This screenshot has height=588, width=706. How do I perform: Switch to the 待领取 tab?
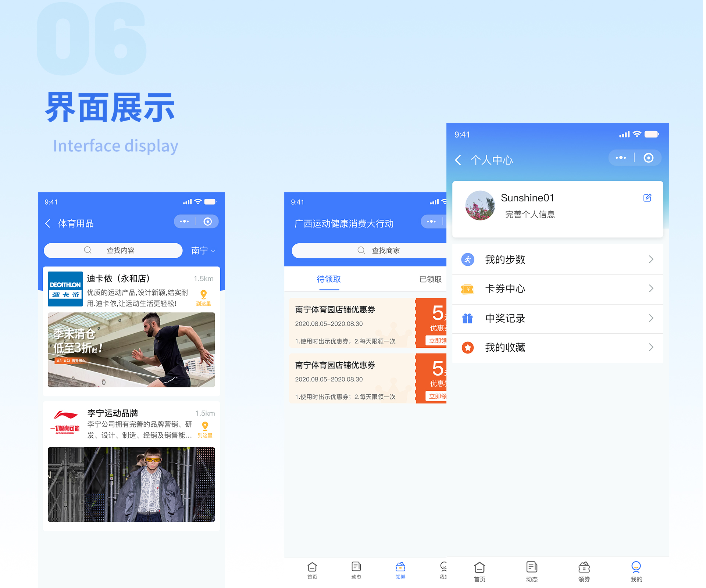click(x=329, y=279)
